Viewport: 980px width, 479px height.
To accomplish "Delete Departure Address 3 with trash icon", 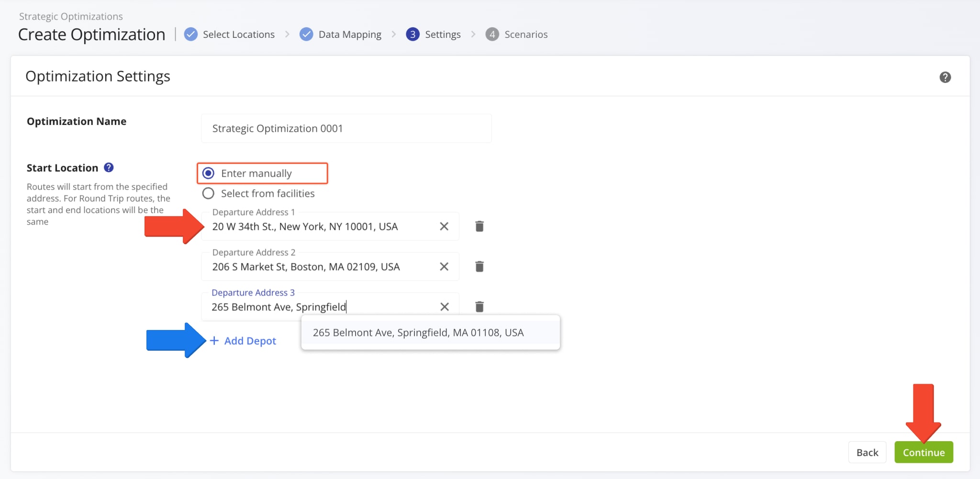I will click(x=479, y=307).
